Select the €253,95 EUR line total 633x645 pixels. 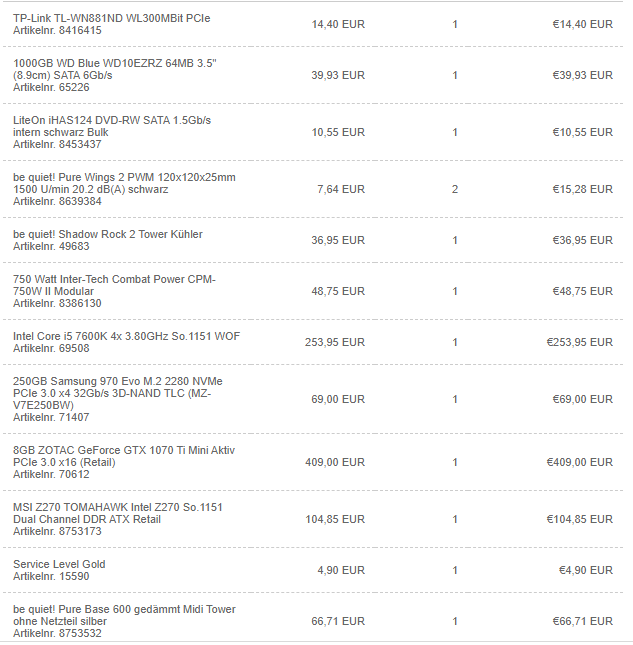pyautogui.click(x=579, y=342)
